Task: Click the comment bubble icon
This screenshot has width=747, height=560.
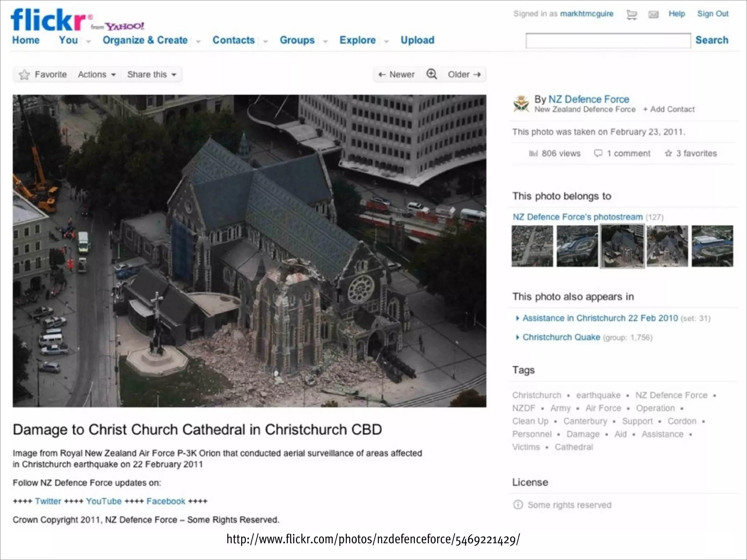Action: coord(598,153)
